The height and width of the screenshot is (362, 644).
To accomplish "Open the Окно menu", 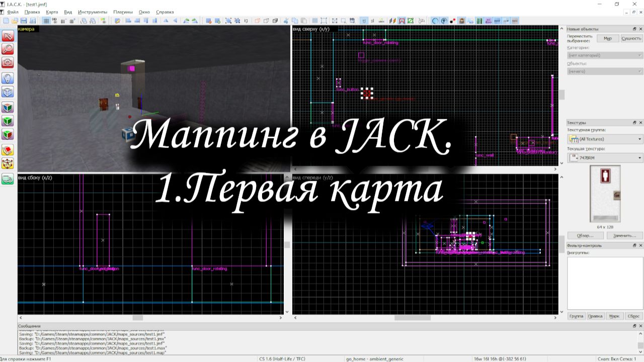I will (144, 12).
